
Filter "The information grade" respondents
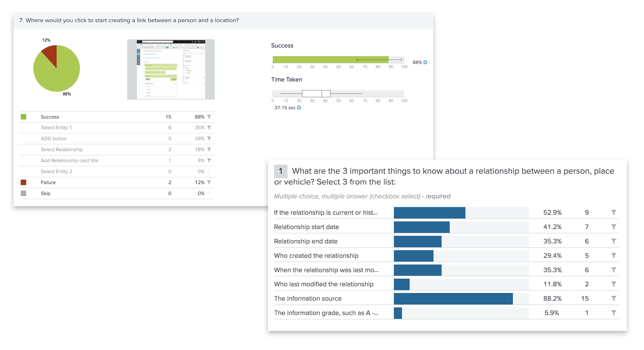pyautogui.click(x=614, y=313)
